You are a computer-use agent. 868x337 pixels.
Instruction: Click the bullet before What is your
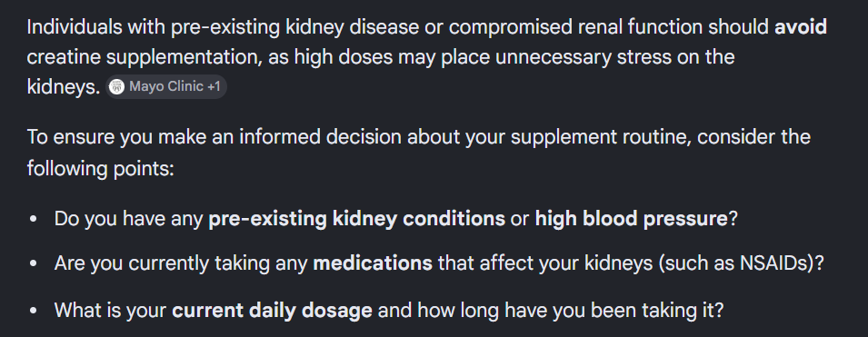pyautogui.click(x=34, y=311)
